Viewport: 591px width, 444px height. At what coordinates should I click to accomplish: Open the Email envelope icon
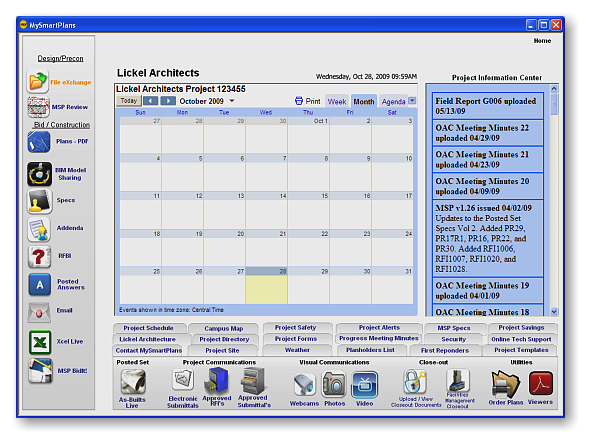click(39, 312)
